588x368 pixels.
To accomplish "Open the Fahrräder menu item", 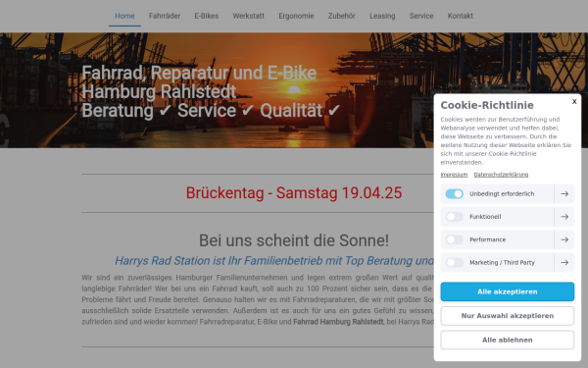I will [x=165, y=16].
